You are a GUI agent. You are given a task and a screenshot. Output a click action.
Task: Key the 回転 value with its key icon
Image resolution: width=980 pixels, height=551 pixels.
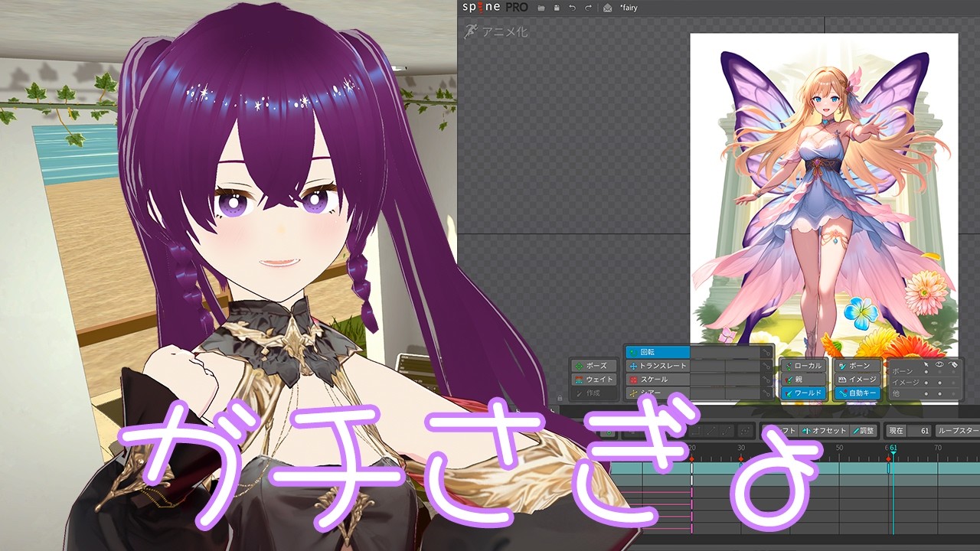point(766,352)
